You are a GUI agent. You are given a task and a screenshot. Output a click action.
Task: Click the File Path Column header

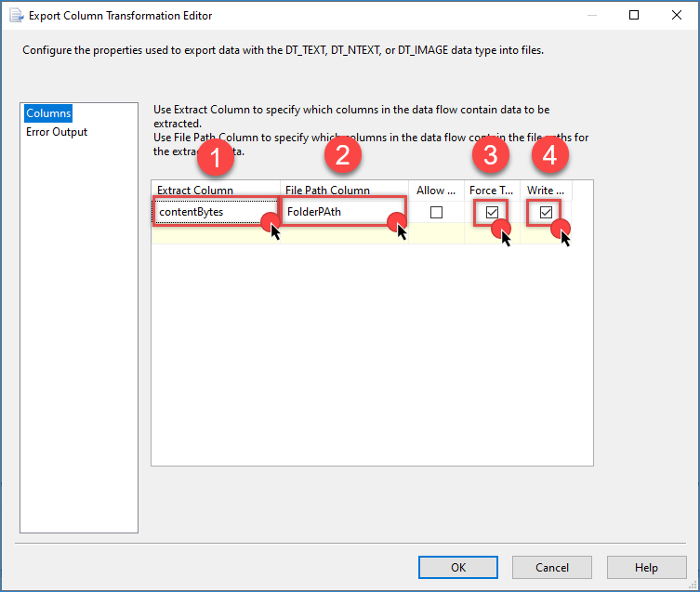coord(327,190)
